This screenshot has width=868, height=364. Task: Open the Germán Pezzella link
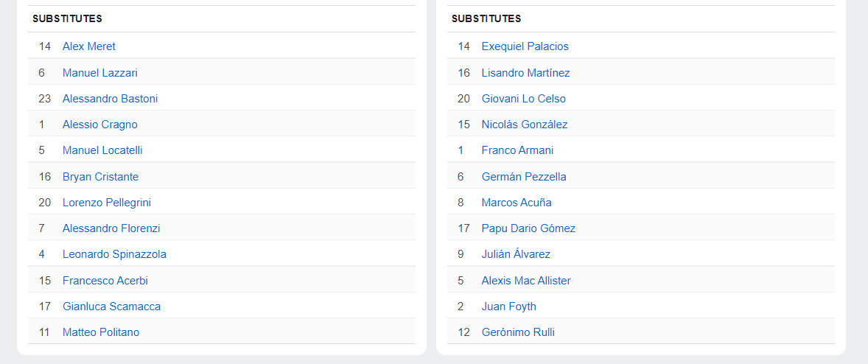tap(524, 177)
